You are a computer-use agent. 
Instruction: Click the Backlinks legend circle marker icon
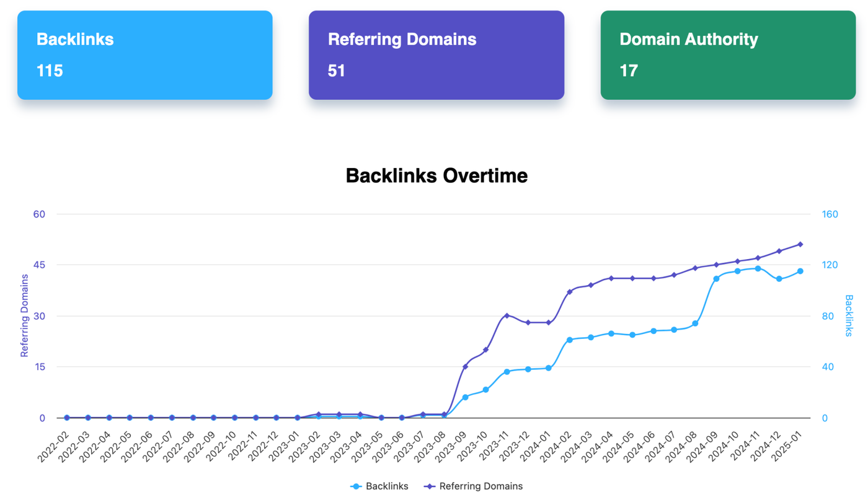click(356, 486)
